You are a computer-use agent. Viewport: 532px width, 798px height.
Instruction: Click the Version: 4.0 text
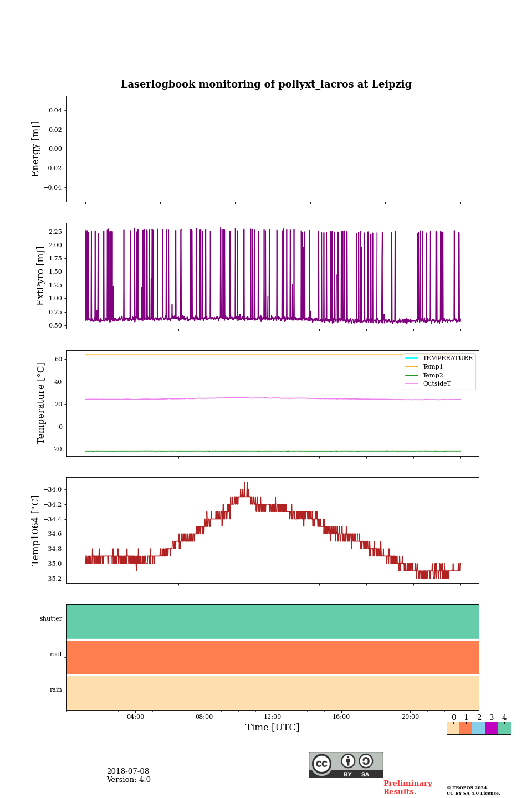pos(129,780)
